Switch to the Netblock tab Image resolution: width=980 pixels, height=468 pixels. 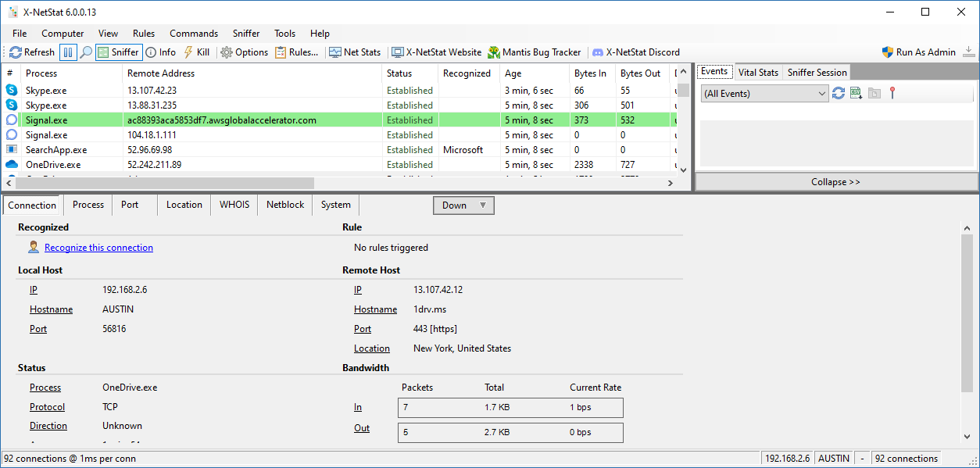[285, 205]
